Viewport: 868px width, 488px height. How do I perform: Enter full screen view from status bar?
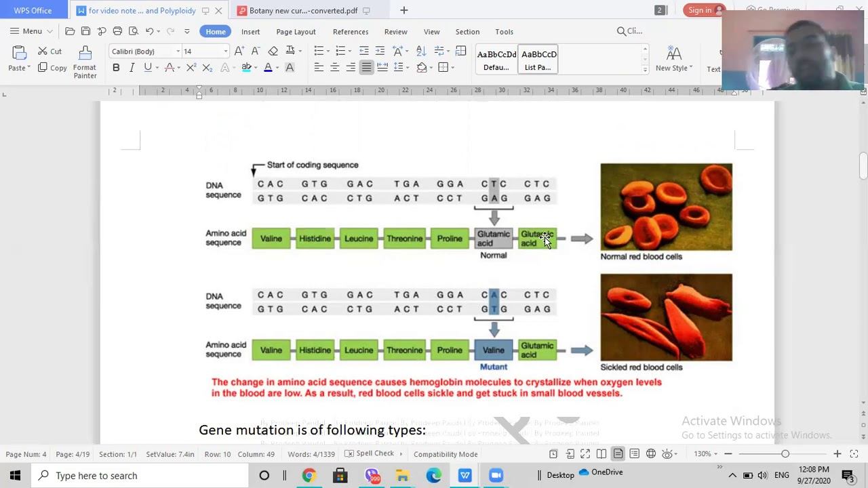pos(585,453)
